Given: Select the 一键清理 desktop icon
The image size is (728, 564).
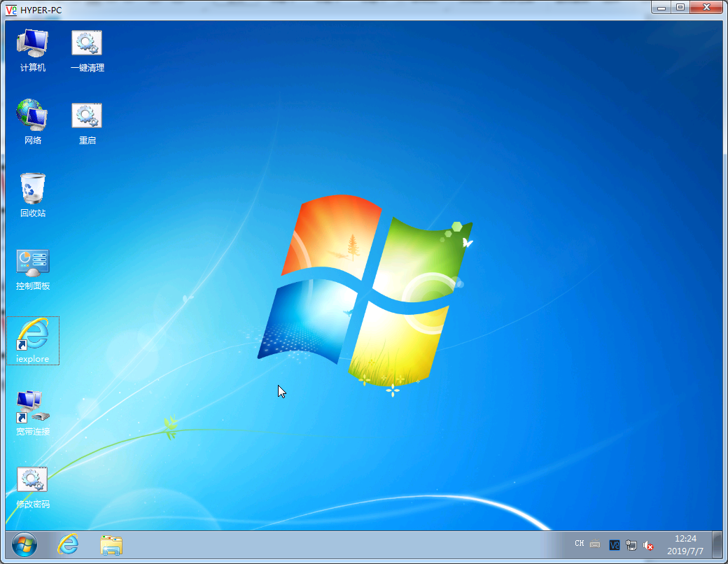Looking at the screenshot, I should coord(87,50).
